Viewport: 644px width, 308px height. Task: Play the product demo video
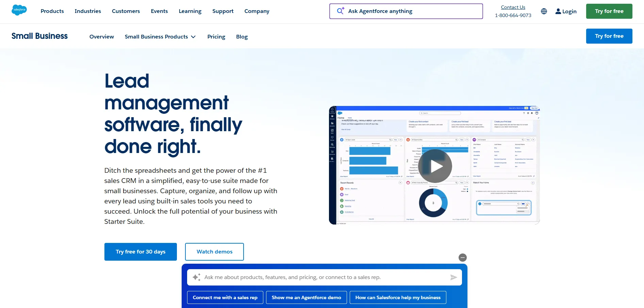tap(435, 166)
